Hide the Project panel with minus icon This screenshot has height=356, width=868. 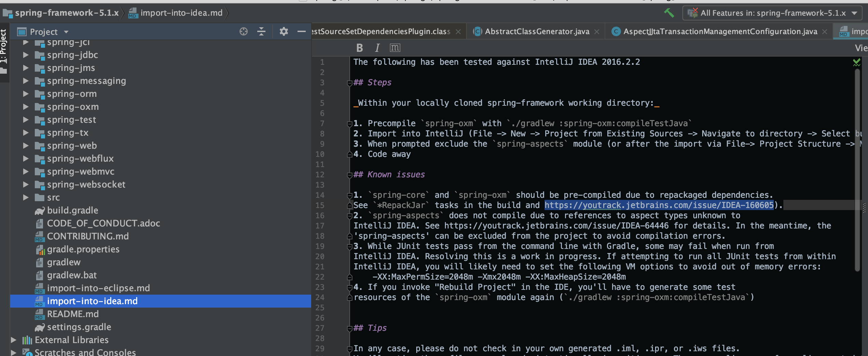301,32
